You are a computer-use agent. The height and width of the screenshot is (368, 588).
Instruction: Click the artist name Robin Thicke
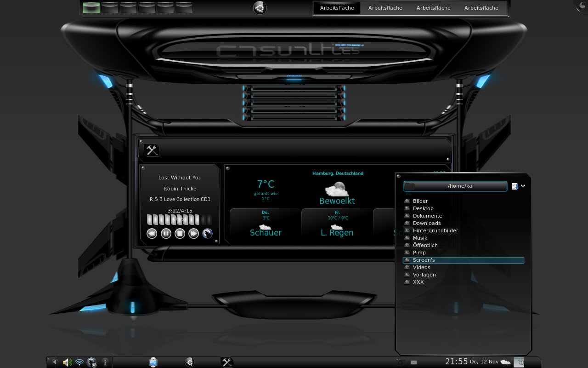[180, 189]
